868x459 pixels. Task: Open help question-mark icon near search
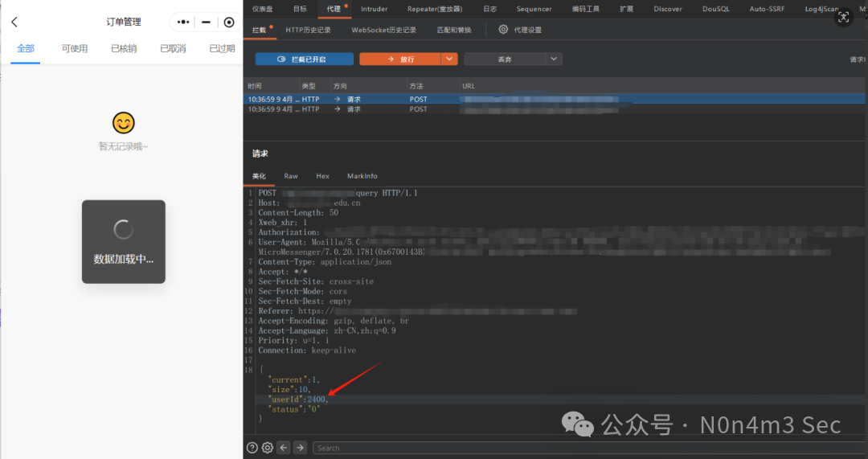coord(252,448)
